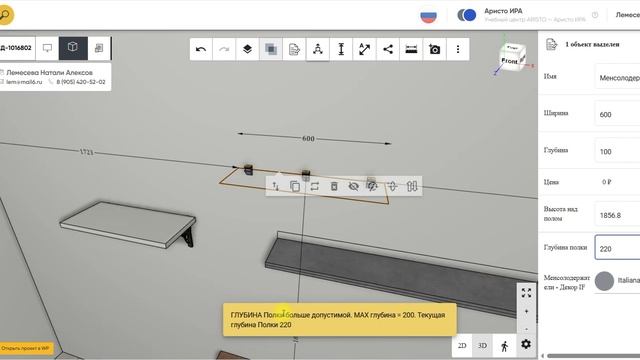Click the Глубина полки field with 220
This screenshot has width=640, height=360.
point(617,248)
